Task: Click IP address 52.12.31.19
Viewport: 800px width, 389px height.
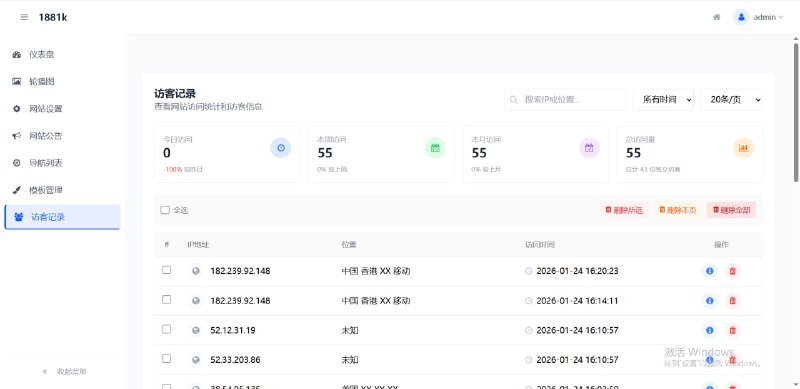Action: 233,330
